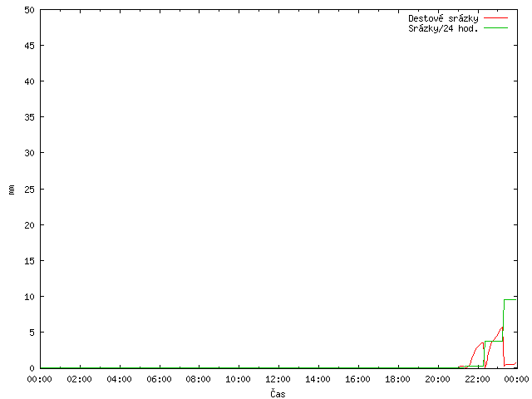Click the green step plateau near 3.7 mm

point(494,341)
